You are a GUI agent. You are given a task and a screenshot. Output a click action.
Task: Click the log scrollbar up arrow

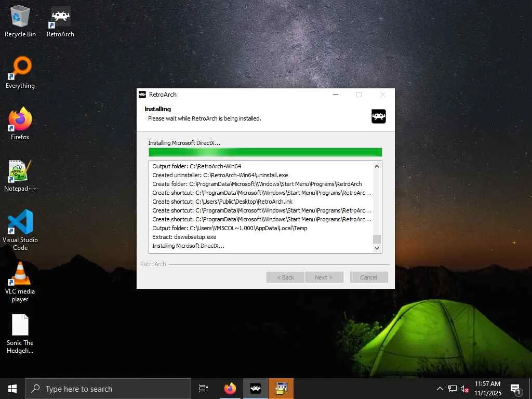click(x=377, y=166)
